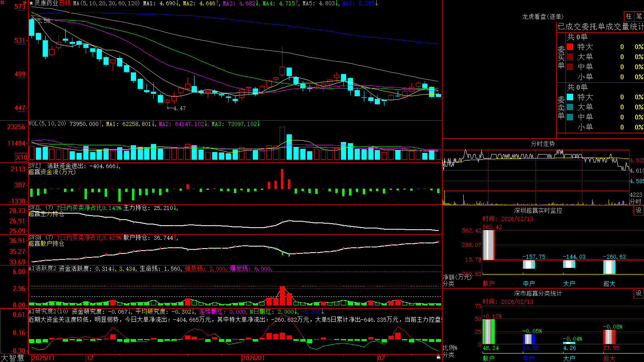Click the 4.635 intraday price label
The image size is (644, 362).
pos(637,160)
